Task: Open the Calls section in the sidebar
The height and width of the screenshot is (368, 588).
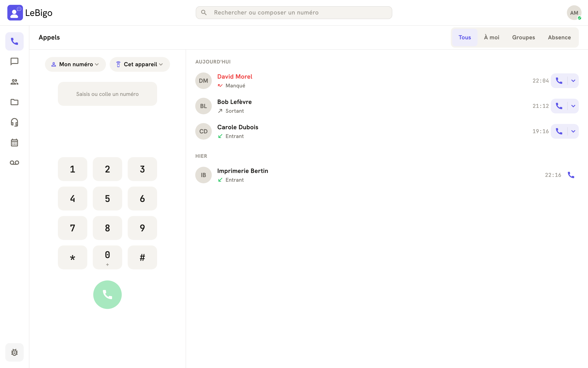Action: tap(14, 41)
